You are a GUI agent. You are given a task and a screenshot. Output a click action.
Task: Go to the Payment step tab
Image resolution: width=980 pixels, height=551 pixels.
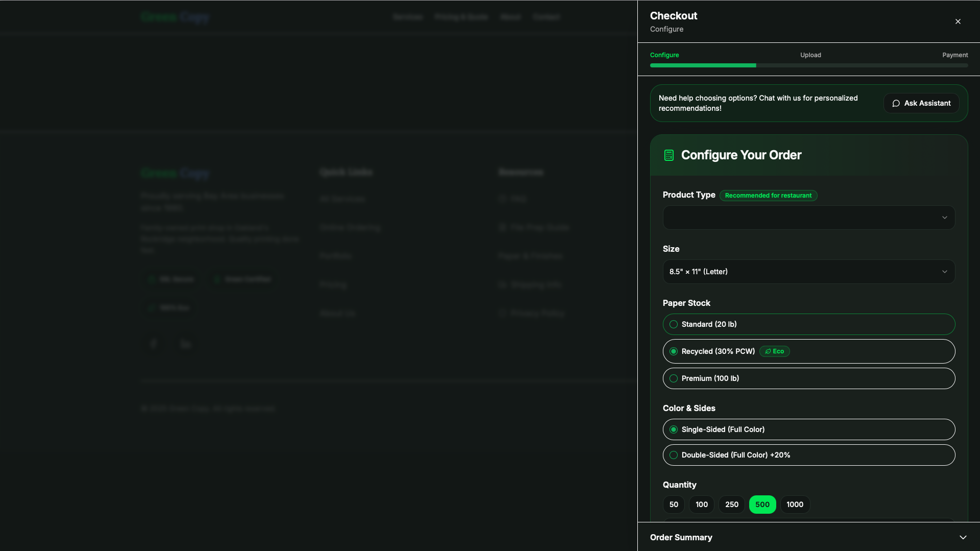(x=954, y=55)
